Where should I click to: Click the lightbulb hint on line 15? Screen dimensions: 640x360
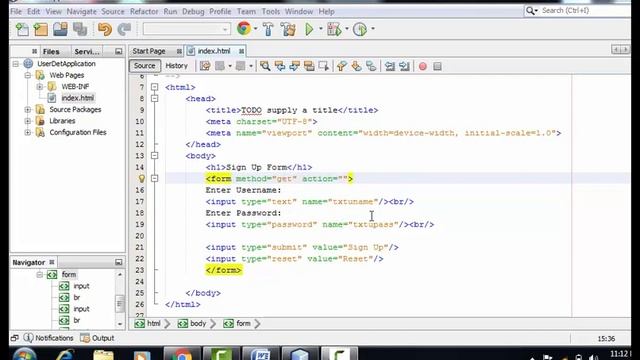tap(141, 178)
